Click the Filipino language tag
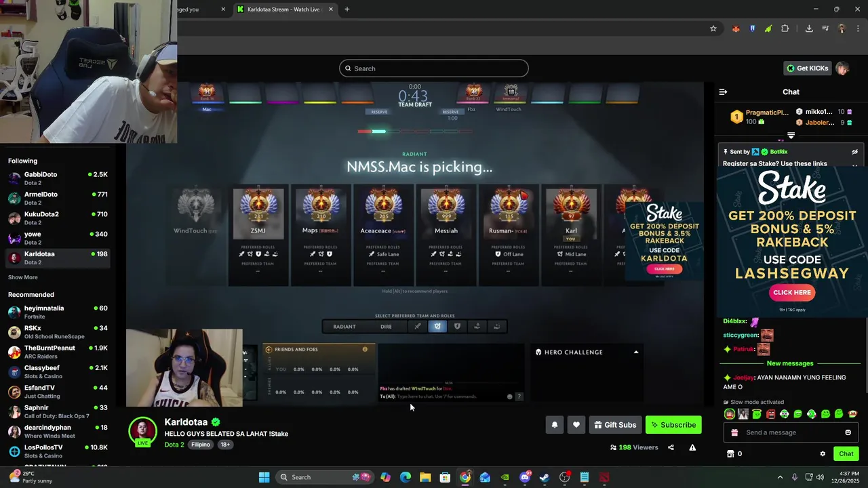868x488 pixels. pyautogui.click(x=200, y=445)
